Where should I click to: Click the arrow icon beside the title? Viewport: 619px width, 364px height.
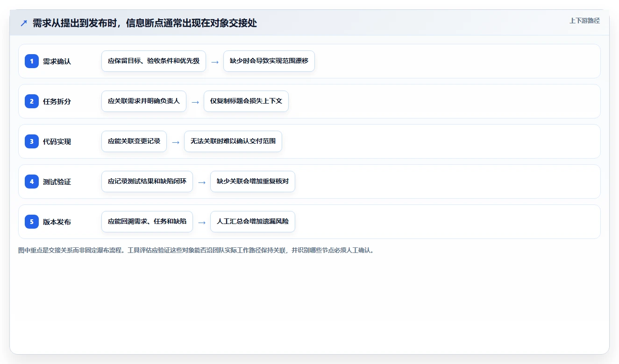[23, 23]
